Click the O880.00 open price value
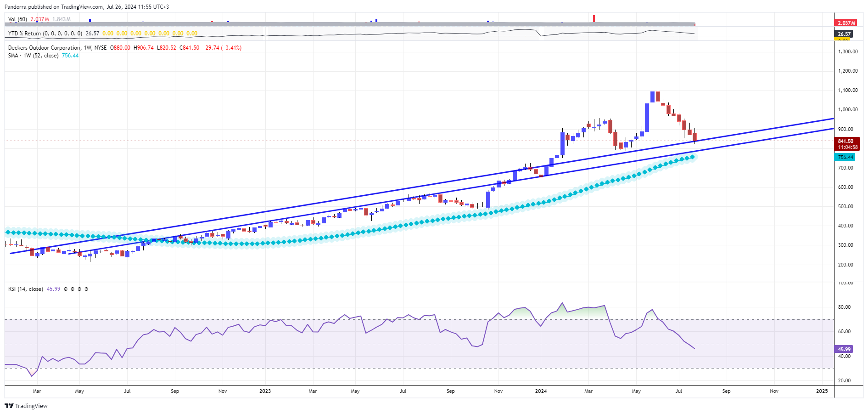This screenshot has height=414, width=868. tap(120, 48)
